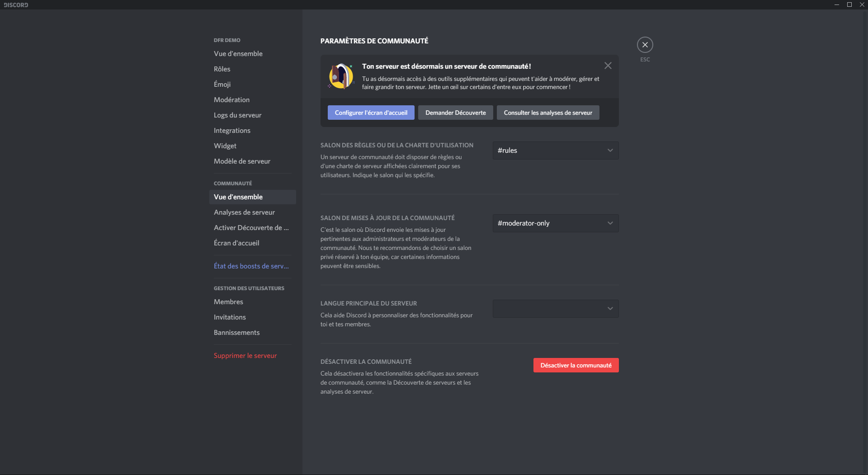This screenshot has height=475, width=868.
Task: Open the Integrations section
Action: click(x=232, y=130)
